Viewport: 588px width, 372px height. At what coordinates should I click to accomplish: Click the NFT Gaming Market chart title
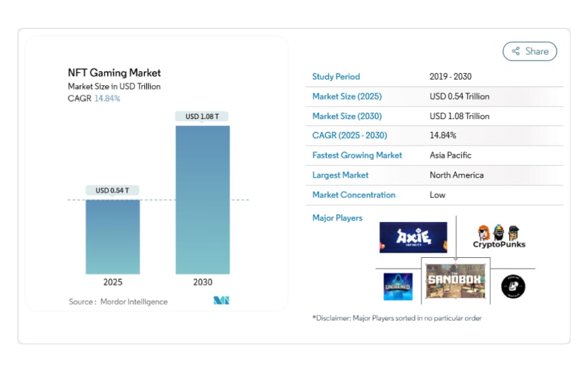click(114, 73)
